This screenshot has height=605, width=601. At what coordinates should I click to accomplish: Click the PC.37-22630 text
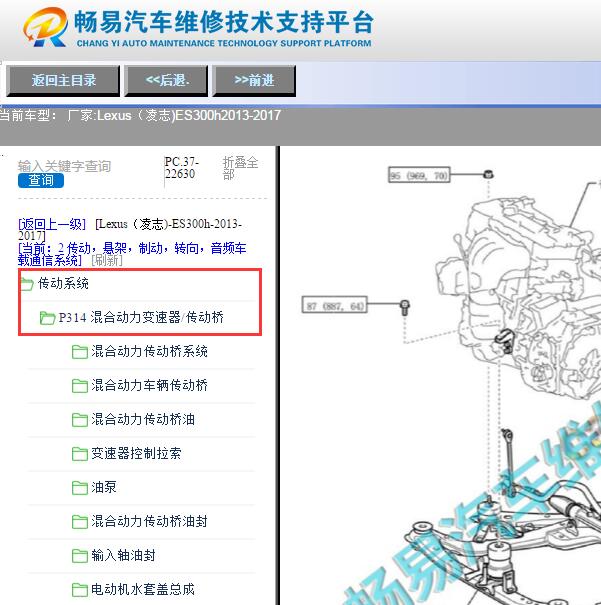pos(181,168)
